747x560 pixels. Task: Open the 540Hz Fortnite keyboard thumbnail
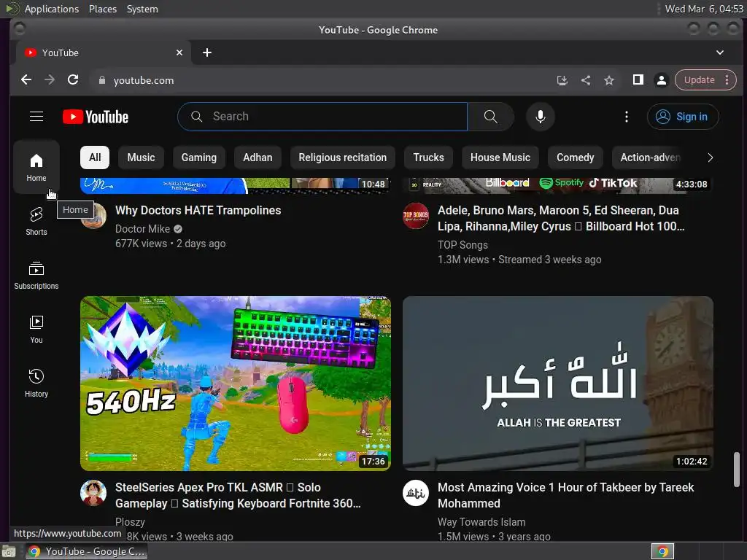click(x=236, y=384)
